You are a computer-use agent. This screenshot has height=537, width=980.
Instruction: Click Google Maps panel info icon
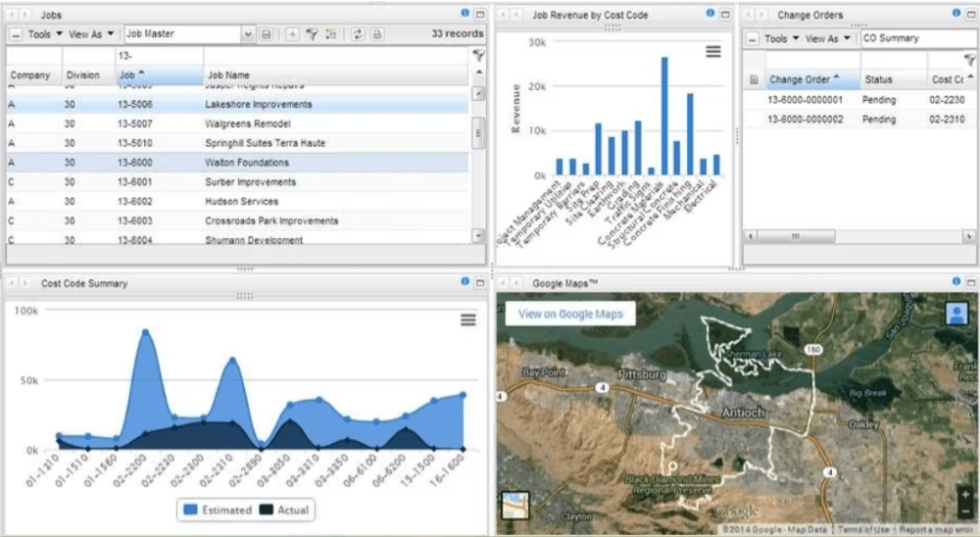pyautogui.click(x=956, y=282)
